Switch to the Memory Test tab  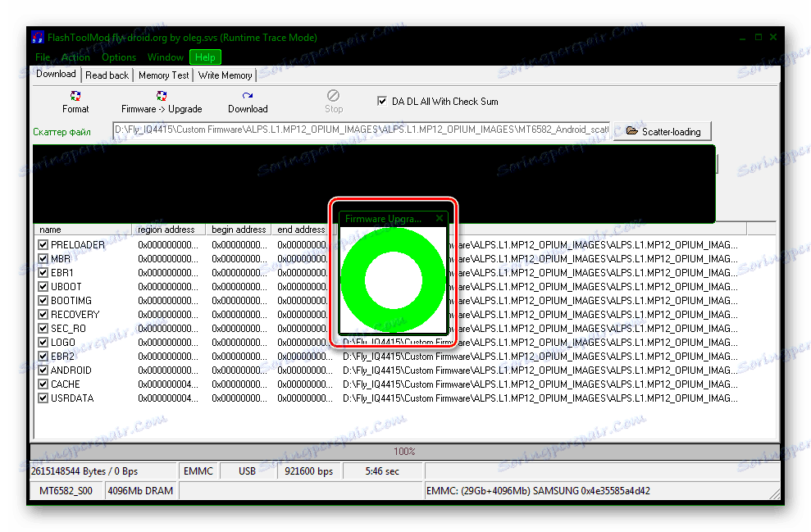163,75
